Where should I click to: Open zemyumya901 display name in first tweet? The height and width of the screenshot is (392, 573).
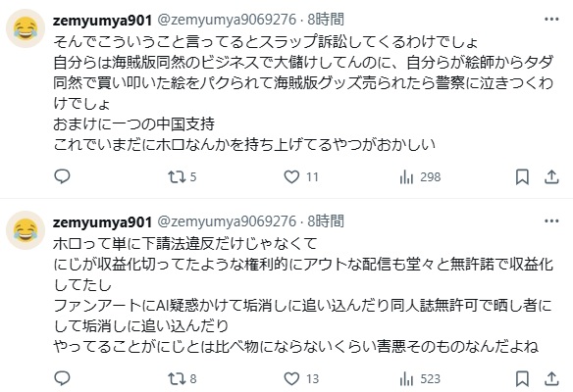pos(102,20)
